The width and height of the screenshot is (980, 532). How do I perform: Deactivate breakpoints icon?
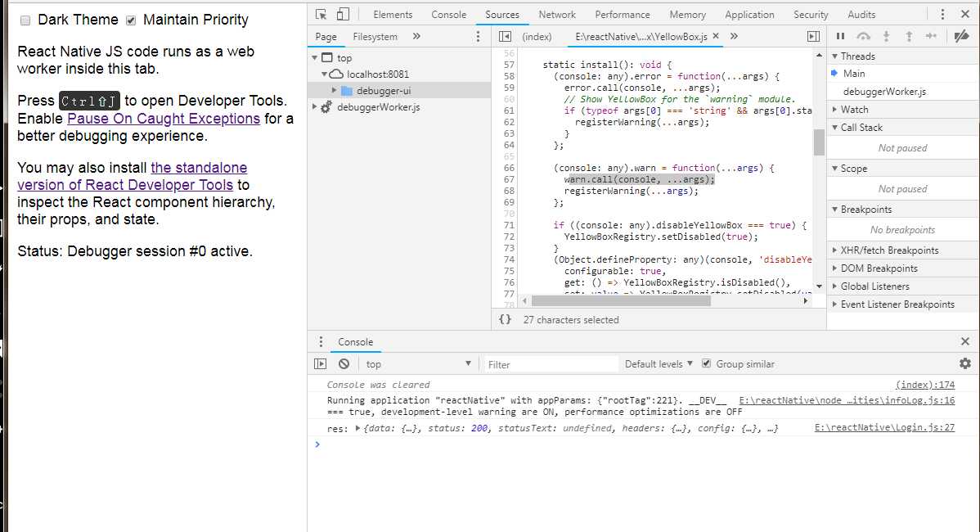click(961, 36)
